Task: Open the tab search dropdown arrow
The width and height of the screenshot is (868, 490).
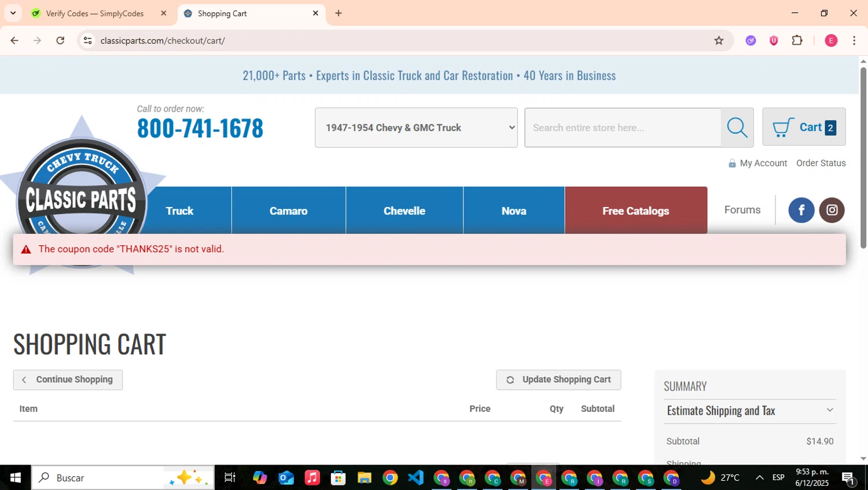Action: click(13, 13)
